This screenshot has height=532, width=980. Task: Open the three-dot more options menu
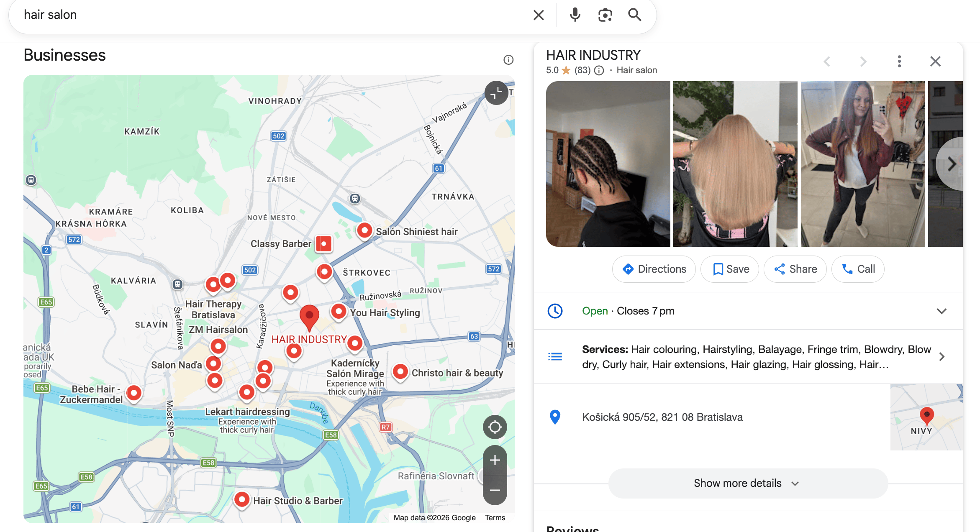click(899, 61)
